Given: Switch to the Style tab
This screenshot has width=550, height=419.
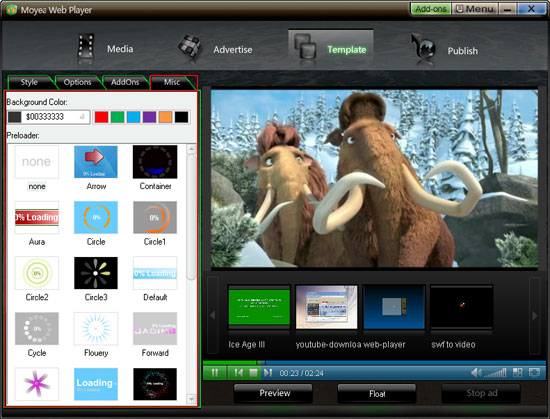Looking at the screenshot, I should (x=29, y=82).
